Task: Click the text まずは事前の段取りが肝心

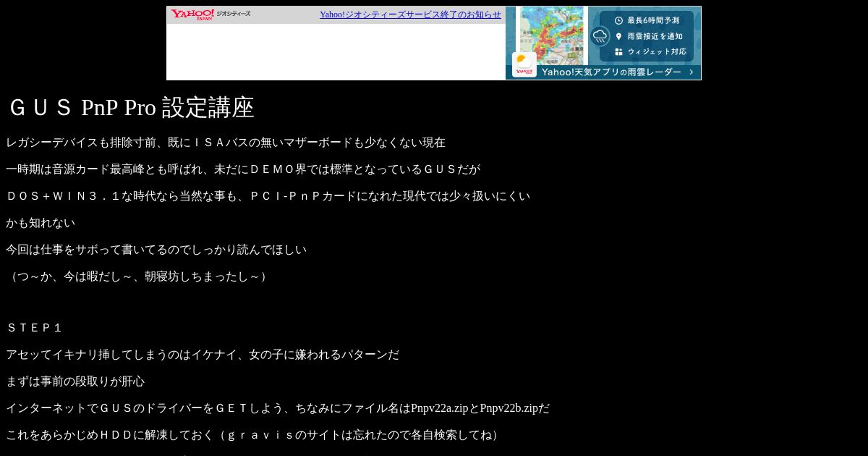Action: (75, 381)
